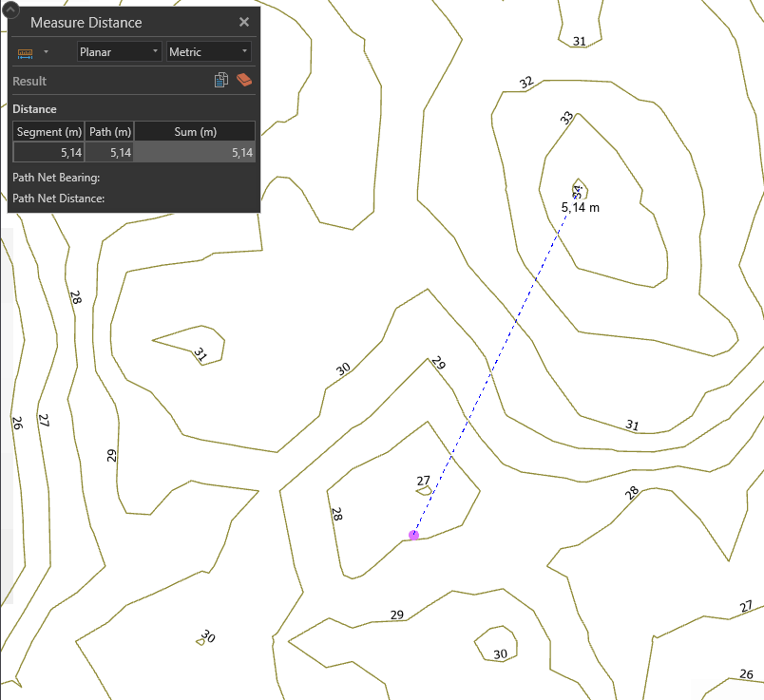Click contour label 33 on the hilltop
The width and height of the screenshot is (764, 700).
(x=566, y=118)
